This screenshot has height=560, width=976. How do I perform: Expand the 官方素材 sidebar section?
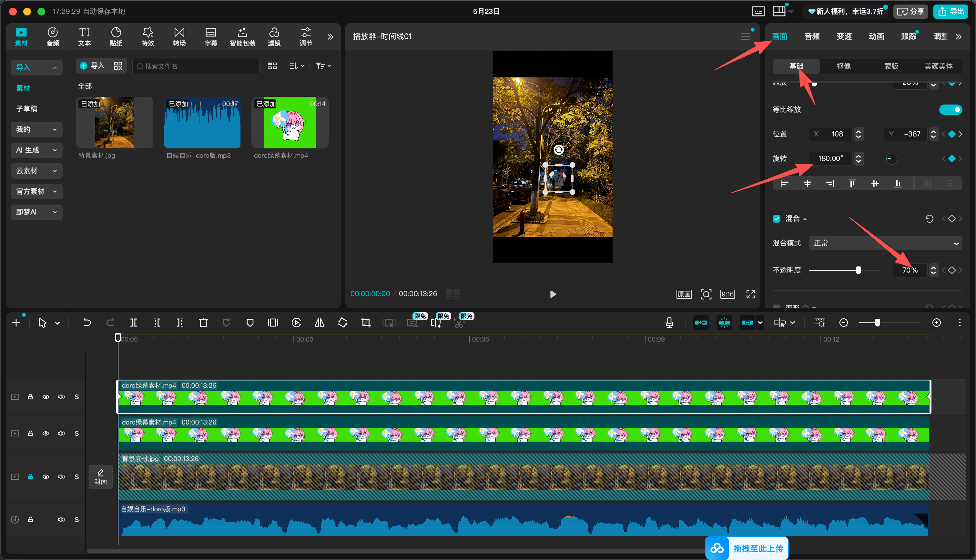click(x=36, y=192)
